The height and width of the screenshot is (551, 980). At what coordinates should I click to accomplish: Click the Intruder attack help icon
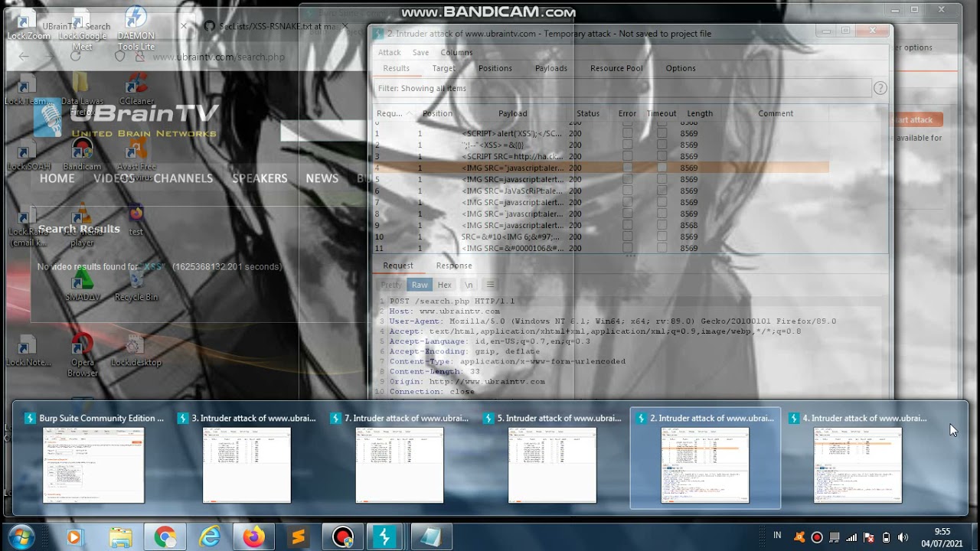point(880,88)
